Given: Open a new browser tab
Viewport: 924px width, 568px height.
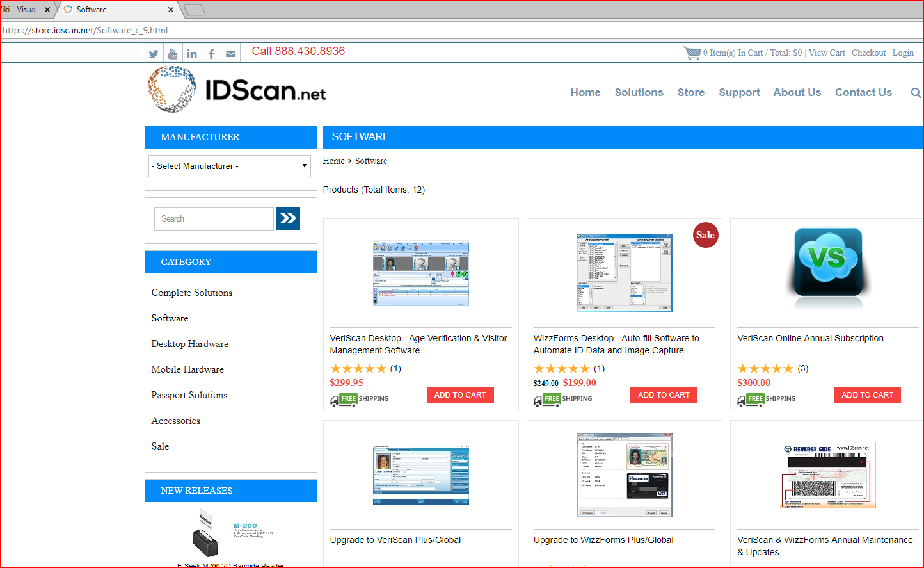Looking at the screenshot, I should click(195, 10).
